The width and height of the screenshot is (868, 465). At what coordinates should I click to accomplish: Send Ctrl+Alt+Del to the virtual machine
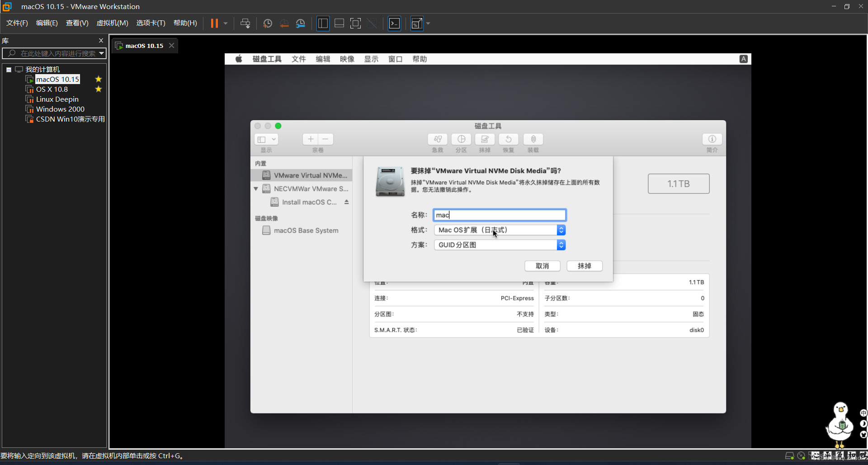pos(245,23)
